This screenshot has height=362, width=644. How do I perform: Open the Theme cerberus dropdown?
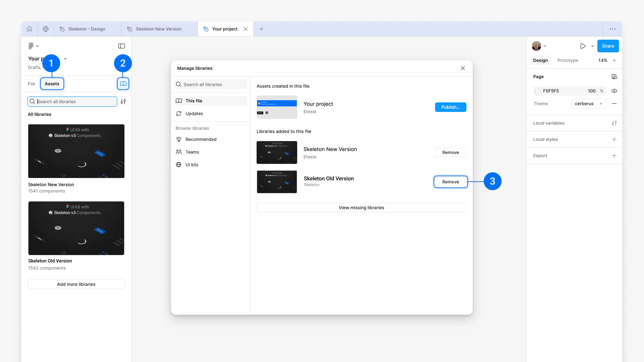pos(588,103)
